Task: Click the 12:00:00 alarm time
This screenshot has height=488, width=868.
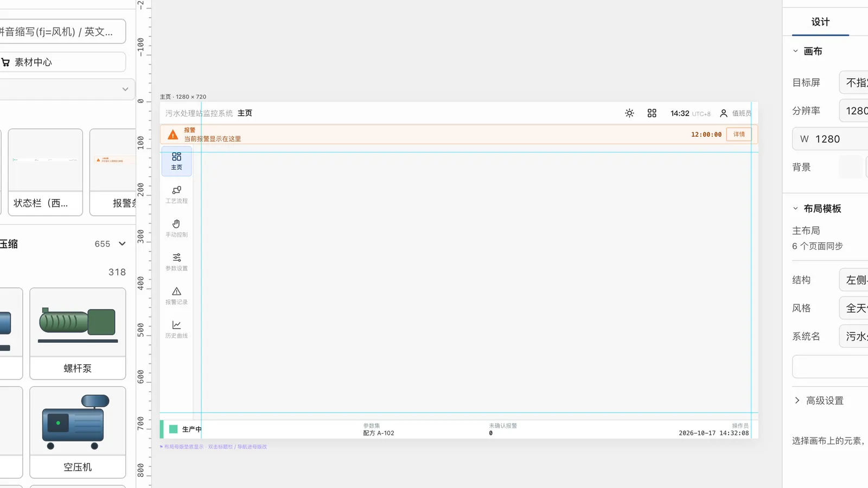Action: [x=706, y=134]
